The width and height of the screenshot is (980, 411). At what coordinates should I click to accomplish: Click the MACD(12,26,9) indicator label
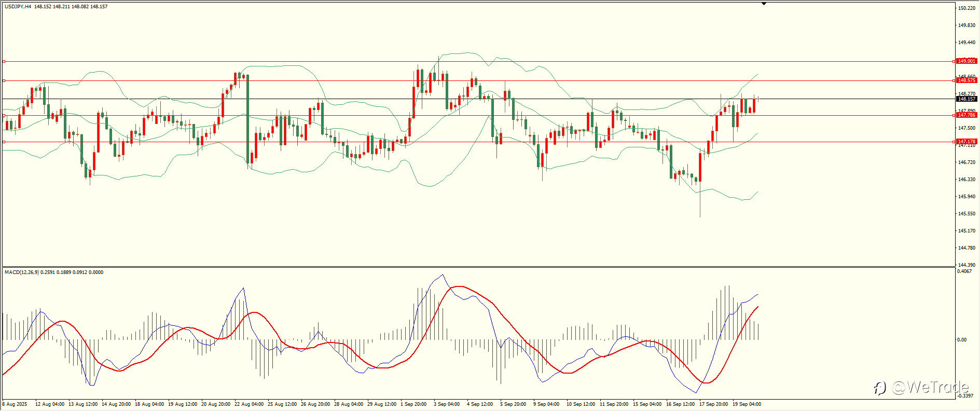(21, 272)
